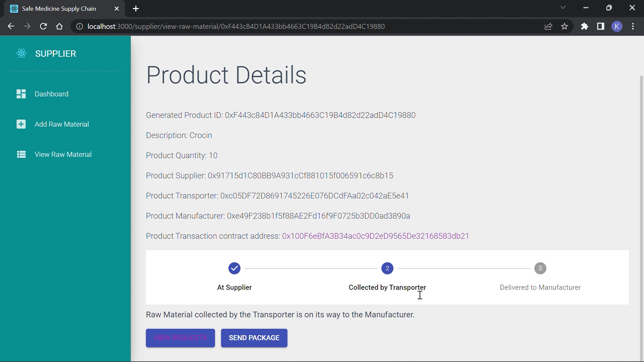Open Chrome's three-dot menu
This screenshot has width=644, height=362.
tap(633, 26)
